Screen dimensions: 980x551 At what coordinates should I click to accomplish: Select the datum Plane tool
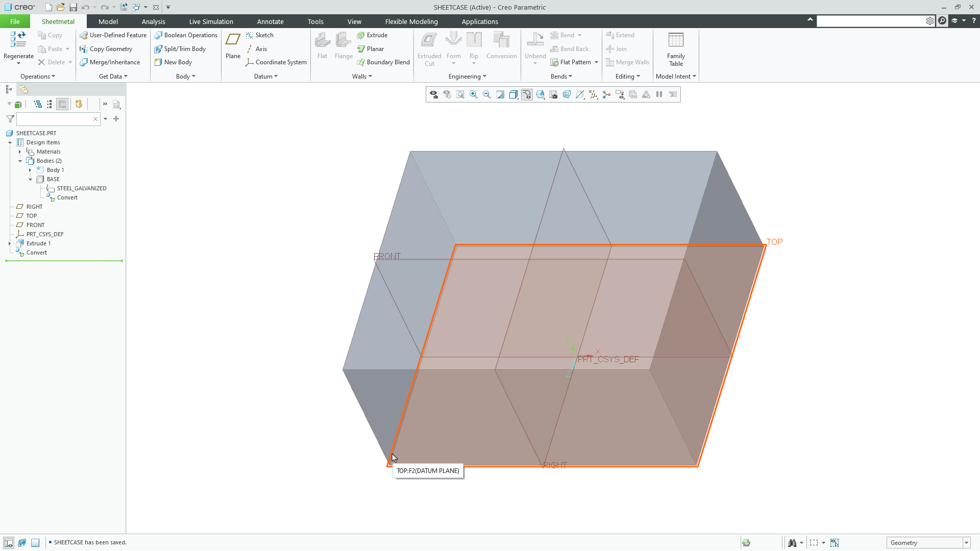[x=233, y=45]
